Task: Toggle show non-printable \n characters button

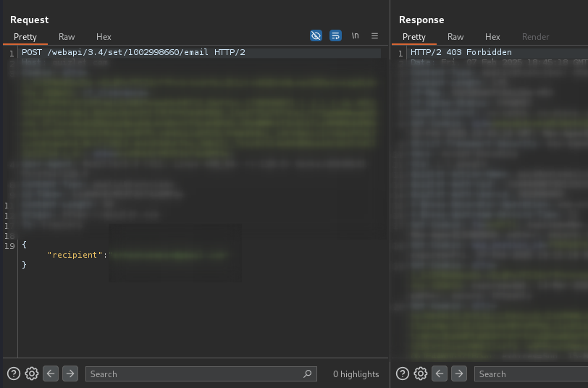Action: (x=356, y=35)
